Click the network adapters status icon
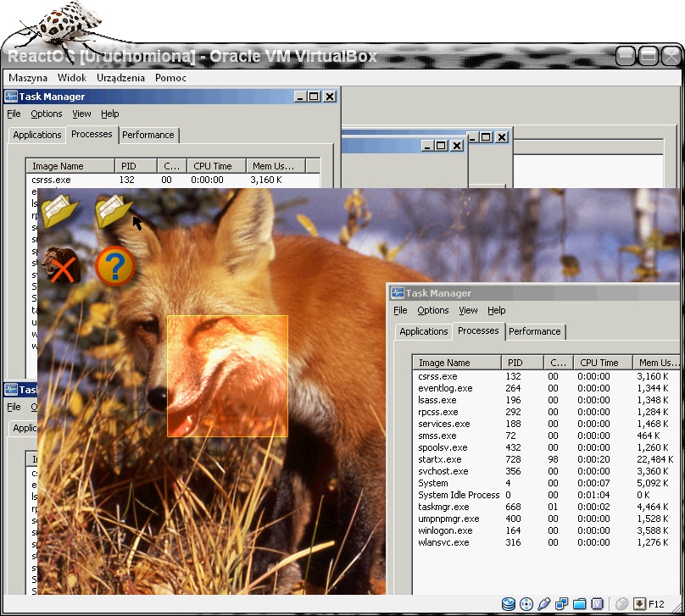685x616 pixels. click(x=562, y=604)
